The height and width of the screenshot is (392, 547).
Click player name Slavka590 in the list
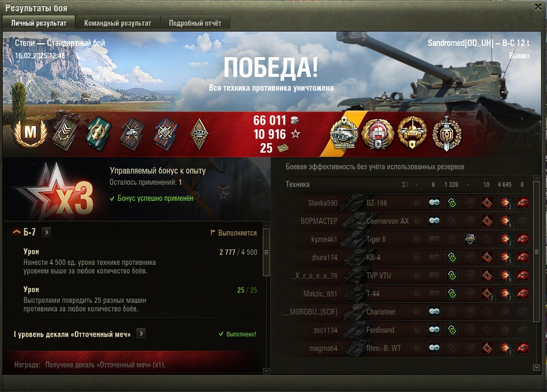click(x=323, y=203)
